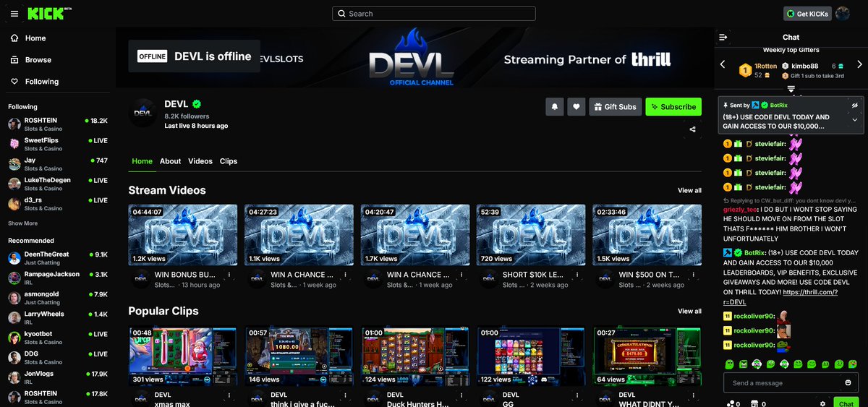
Task: Open LukeTheDegen channel in Following
Action: (58, 184)
